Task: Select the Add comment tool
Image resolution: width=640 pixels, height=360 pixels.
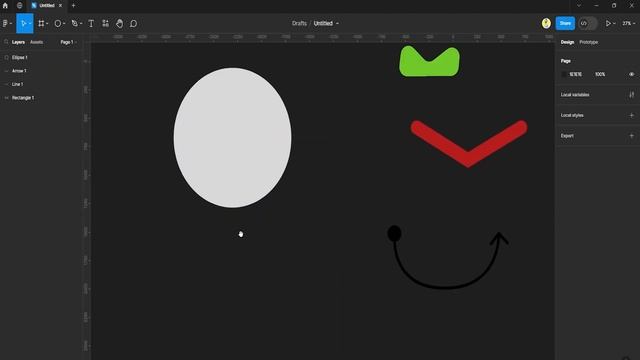Action: [133, 24]
